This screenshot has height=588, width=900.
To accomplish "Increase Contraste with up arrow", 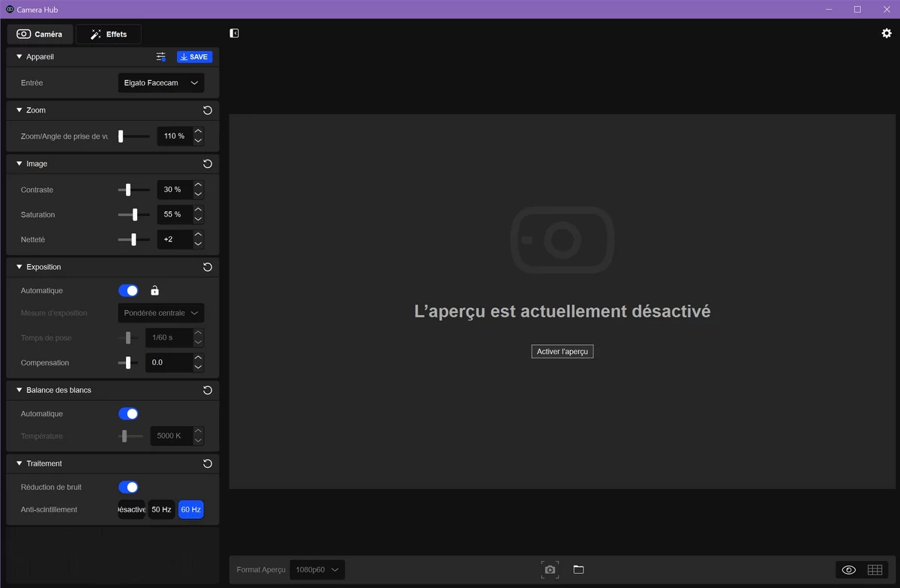I will coord(198,184).
